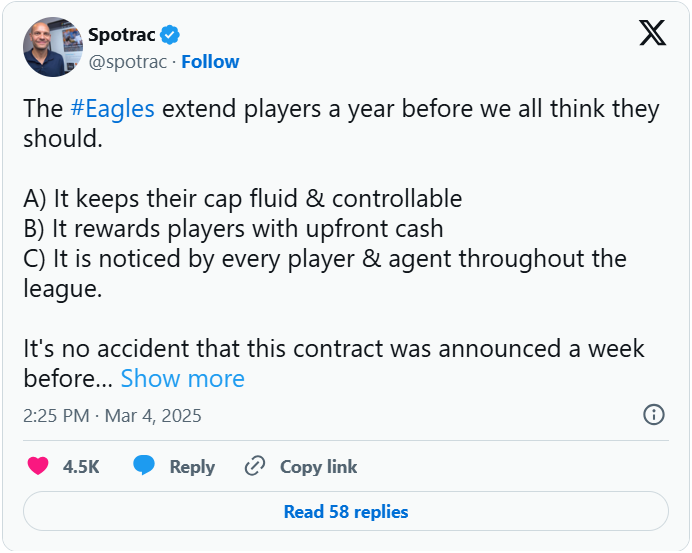The width and height of the screenshot is (692, 553).
Task: Click the Copy link text
Action: point(318,466)
